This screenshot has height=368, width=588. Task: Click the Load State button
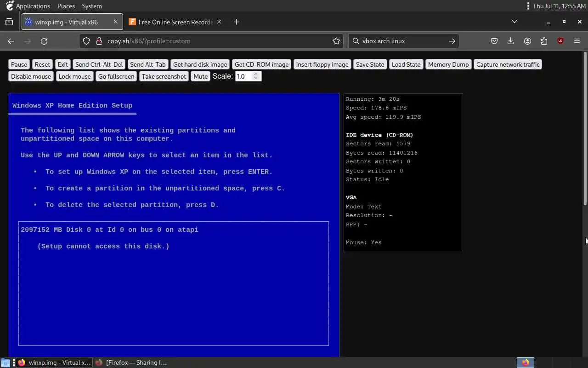click(x=406, y=64)
